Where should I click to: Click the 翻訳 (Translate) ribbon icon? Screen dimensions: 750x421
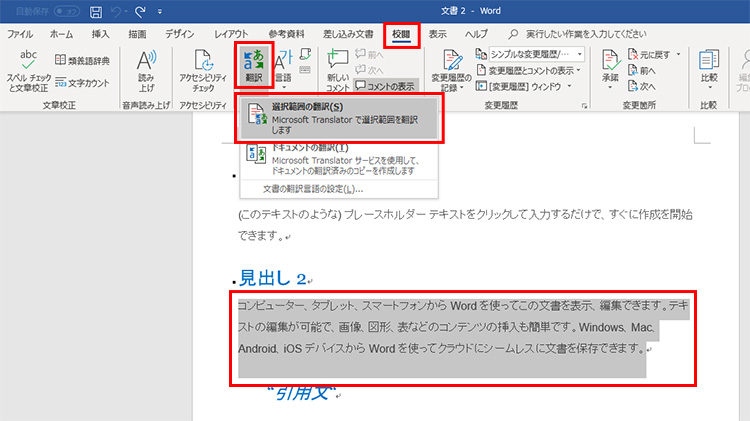pos(254,66)
